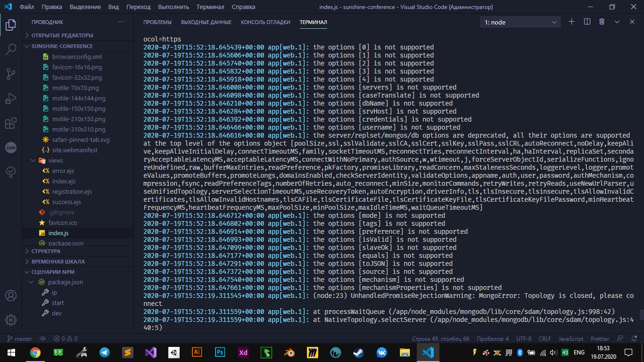Open index.ejs in views folder
The image size is (644, 362).
tap(64, 181)
